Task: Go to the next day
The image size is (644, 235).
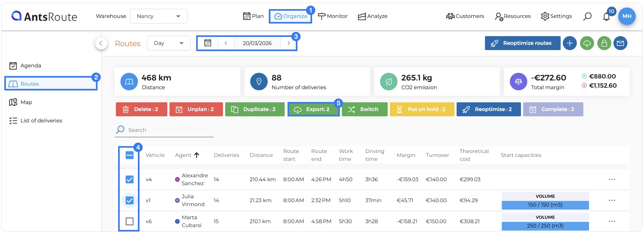Action: [289, 43]
